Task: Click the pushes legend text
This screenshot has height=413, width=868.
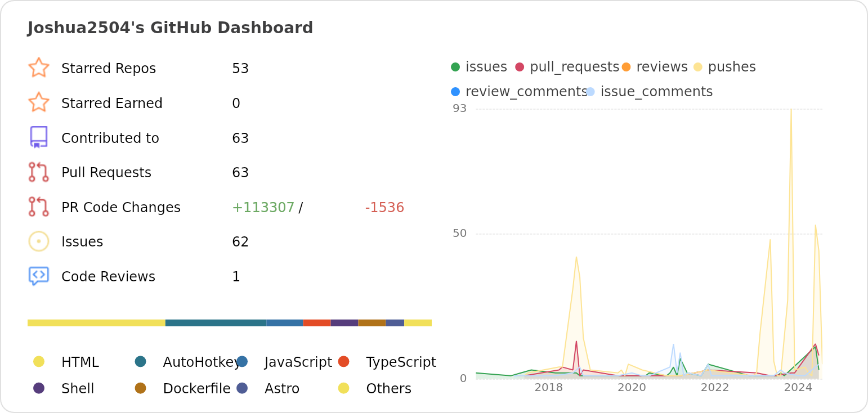Action: coord(732,67)
